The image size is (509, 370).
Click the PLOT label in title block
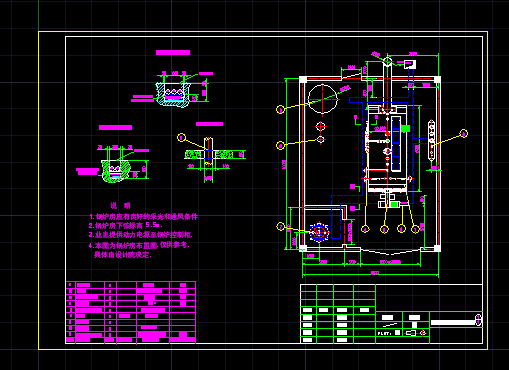[x=384, y=333]
